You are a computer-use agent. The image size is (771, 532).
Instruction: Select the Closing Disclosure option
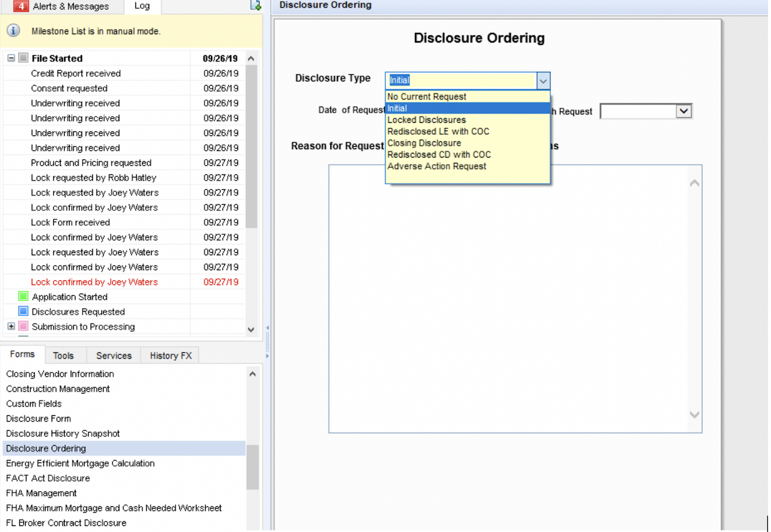468,143
